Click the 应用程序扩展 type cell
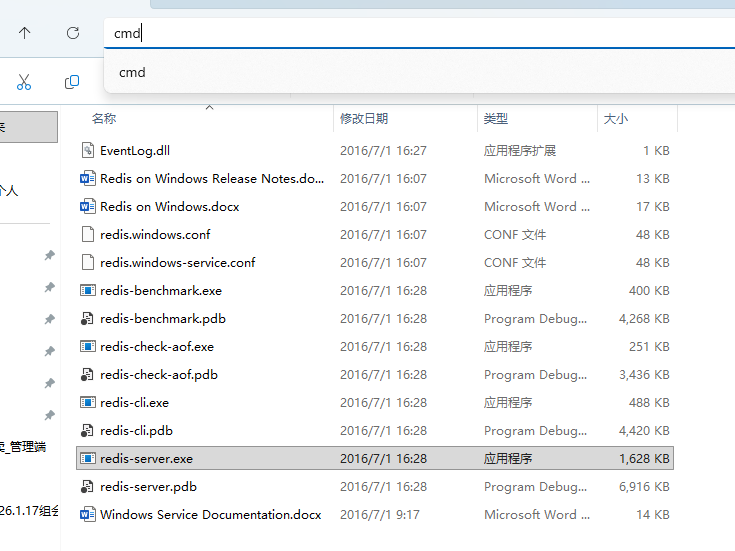The width and height of the screenshot is (735, 551). point(520,151)
